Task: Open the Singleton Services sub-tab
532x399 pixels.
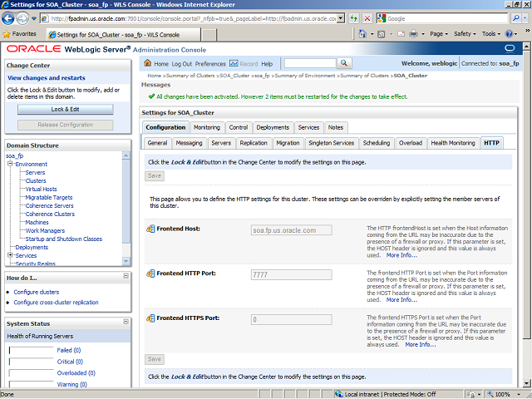Action: pos(331,143)
